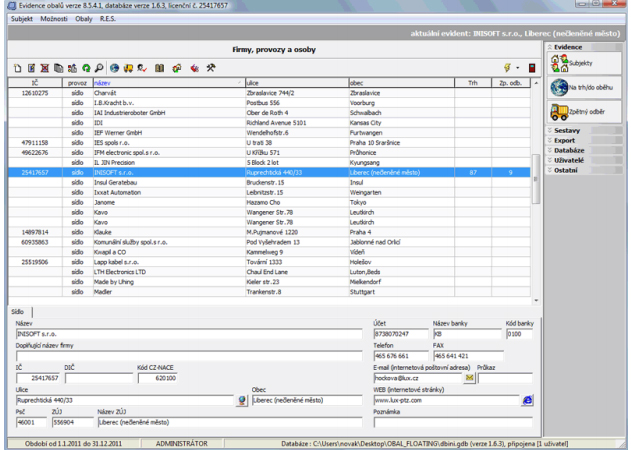Click the Poznámka input field

coord(453,423)
